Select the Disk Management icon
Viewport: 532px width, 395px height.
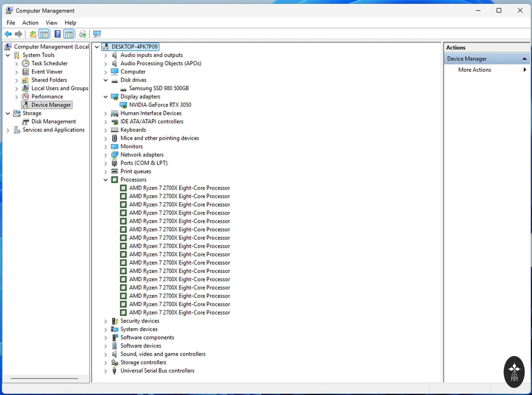[26, 121]
